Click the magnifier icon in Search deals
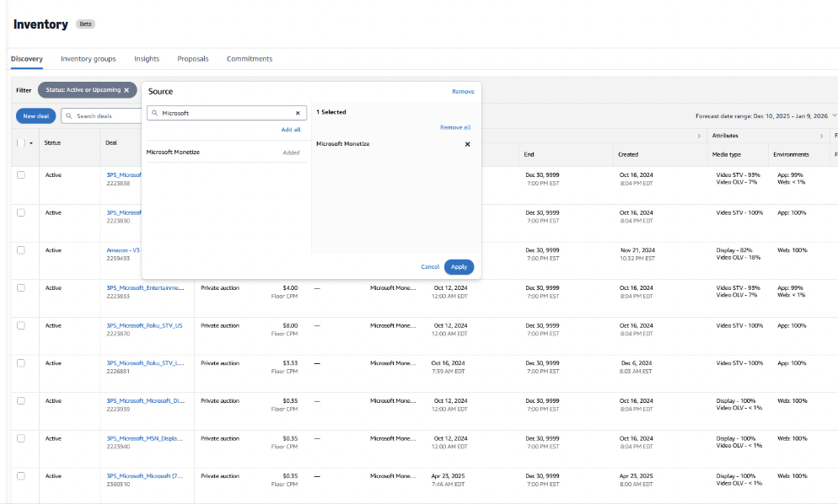 pos(69,116)
